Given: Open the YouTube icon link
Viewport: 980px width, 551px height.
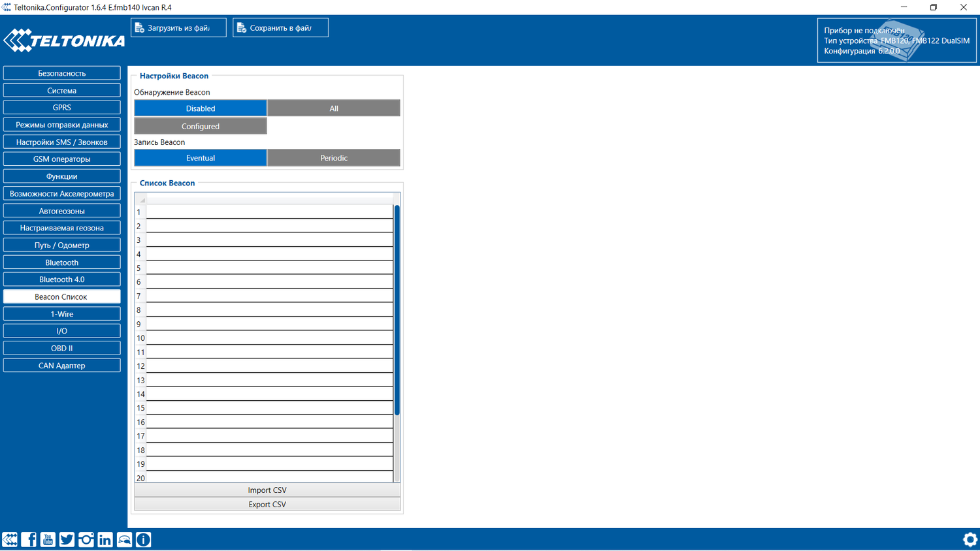Looking at the screenshot, I should coord(48,539).
